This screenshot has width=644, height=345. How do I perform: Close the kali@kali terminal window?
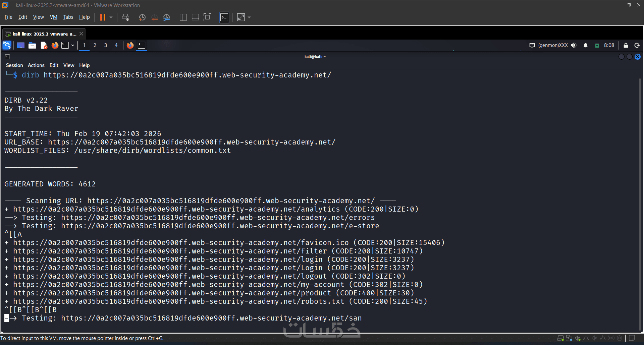[x=638, y=57]
